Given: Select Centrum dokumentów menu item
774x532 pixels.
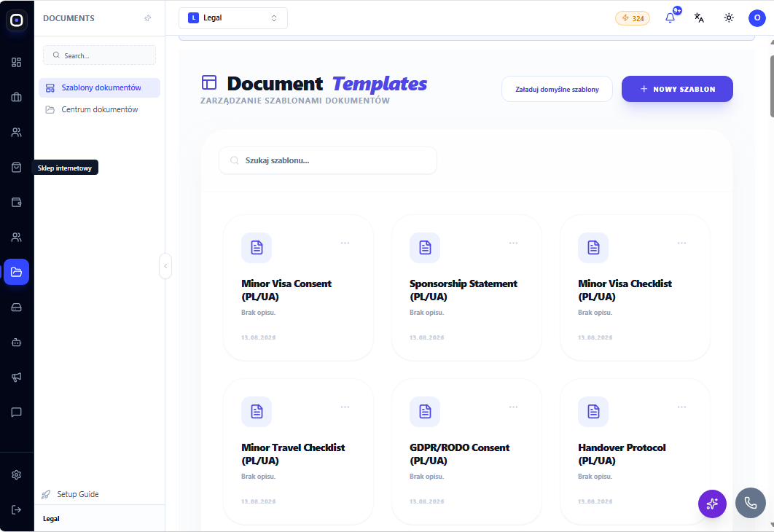Looking at the screenshot, I should pos(99,109).
